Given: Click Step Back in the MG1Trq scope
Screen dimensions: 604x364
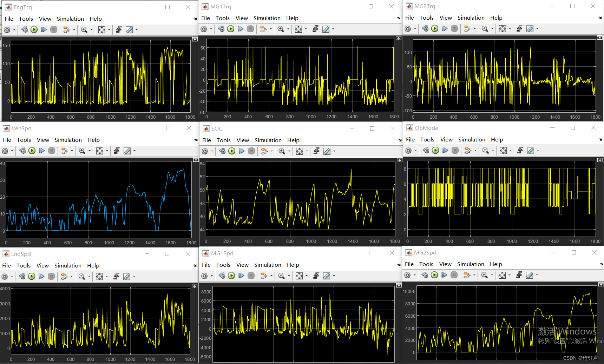Looking at the screenshot, I should point(221,29).
